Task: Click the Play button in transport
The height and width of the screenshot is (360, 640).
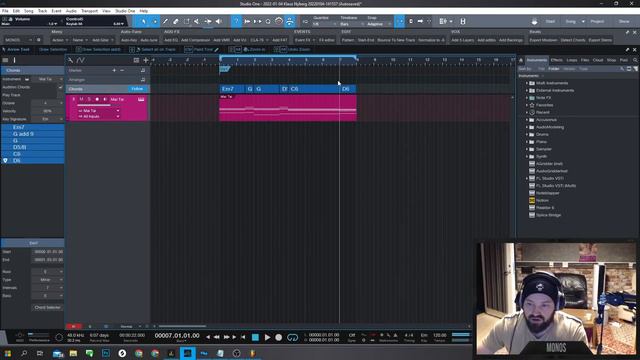Action: [x=267, y=337]
